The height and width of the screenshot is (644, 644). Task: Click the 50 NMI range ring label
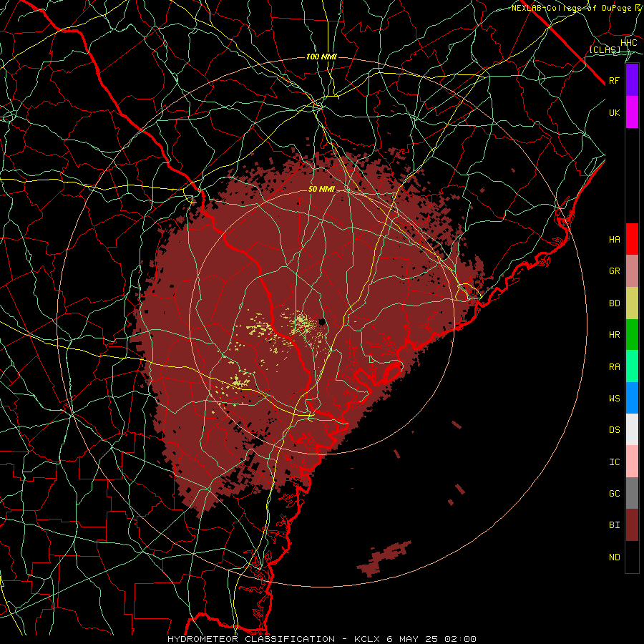321,190
